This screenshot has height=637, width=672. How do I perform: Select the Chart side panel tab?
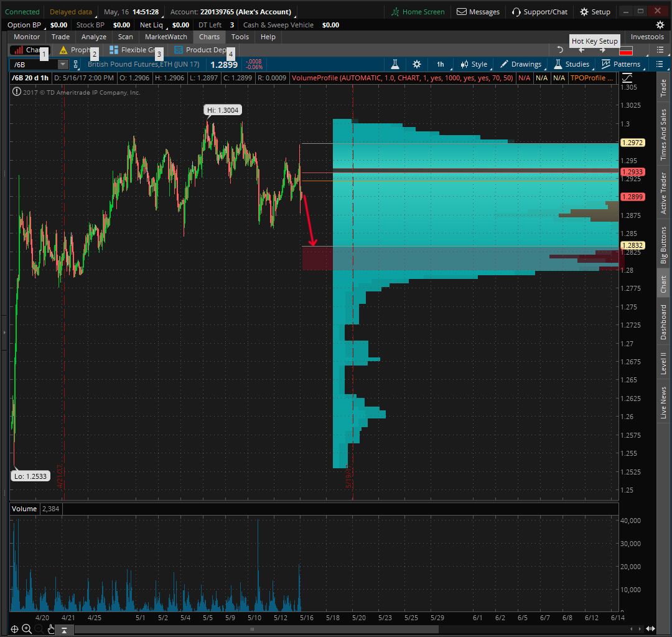(x=663, y=284)
